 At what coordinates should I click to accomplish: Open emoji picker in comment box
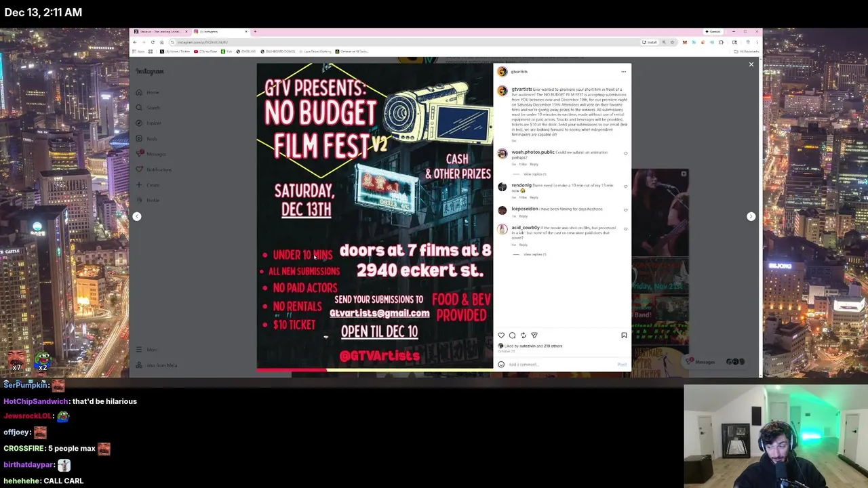[x=501, y=365]
